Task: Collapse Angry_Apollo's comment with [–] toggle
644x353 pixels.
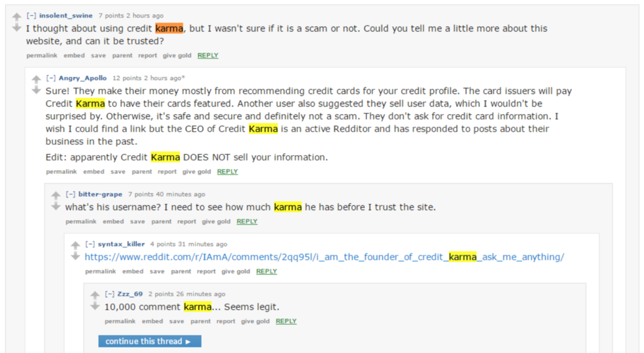Action: [x=51, y=78]
